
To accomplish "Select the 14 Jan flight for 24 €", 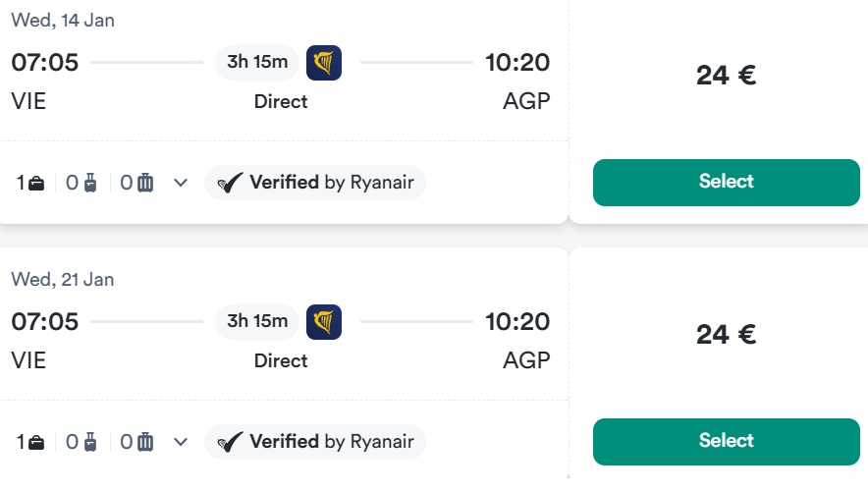I will click(x=726, y=182).
